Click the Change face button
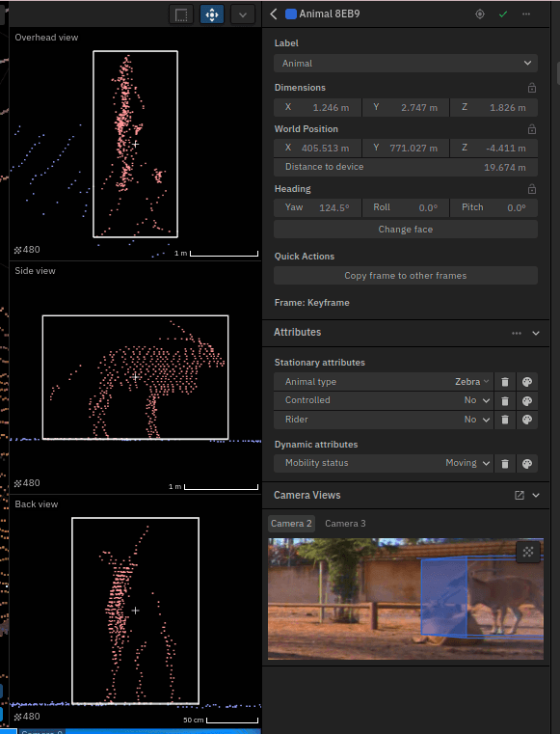 tap(406, 230)
